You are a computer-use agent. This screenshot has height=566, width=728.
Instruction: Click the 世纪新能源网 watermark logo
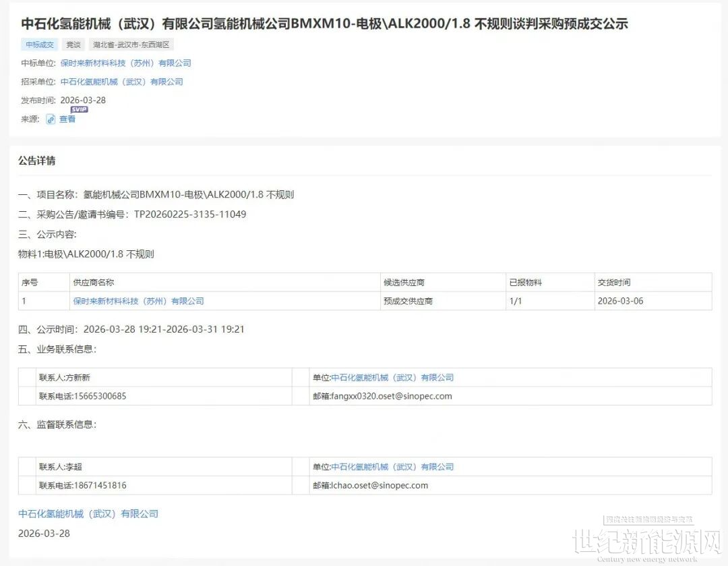(x=646, y=541)
